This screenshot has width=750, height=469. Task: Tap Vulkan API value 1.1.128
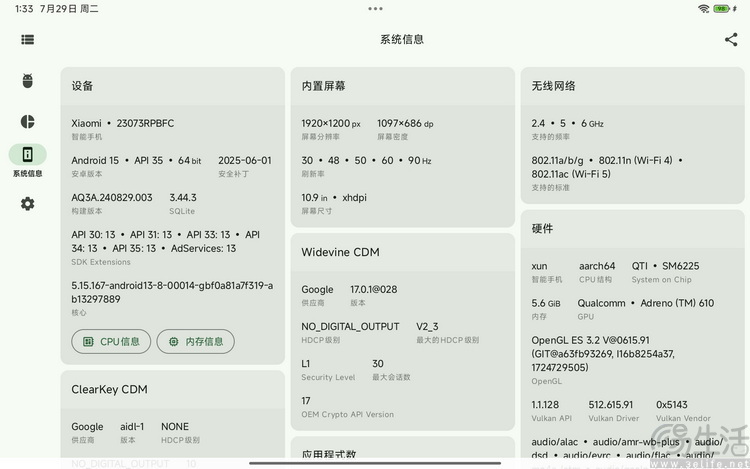545,404
